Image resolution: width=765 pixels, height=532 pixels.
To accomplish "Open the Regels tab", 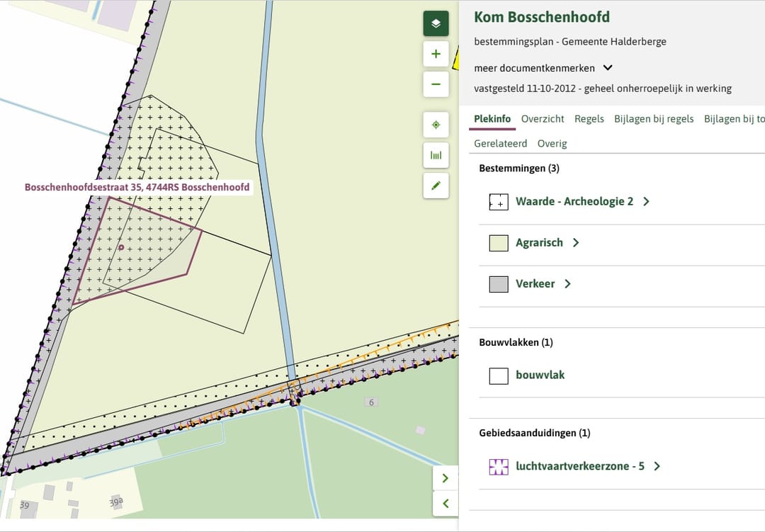I will [x=589, y=119].
